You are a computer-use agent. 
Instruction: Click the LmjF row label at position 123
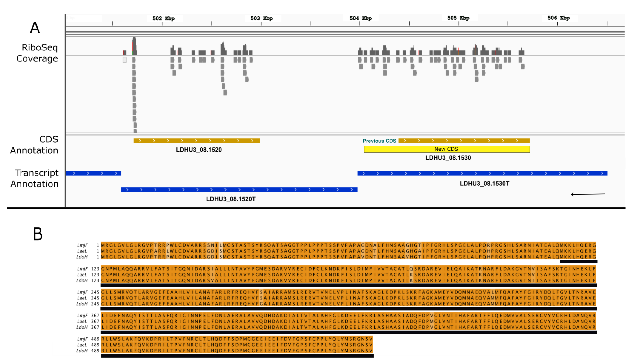pyautogui.click(x=82, y=269)
